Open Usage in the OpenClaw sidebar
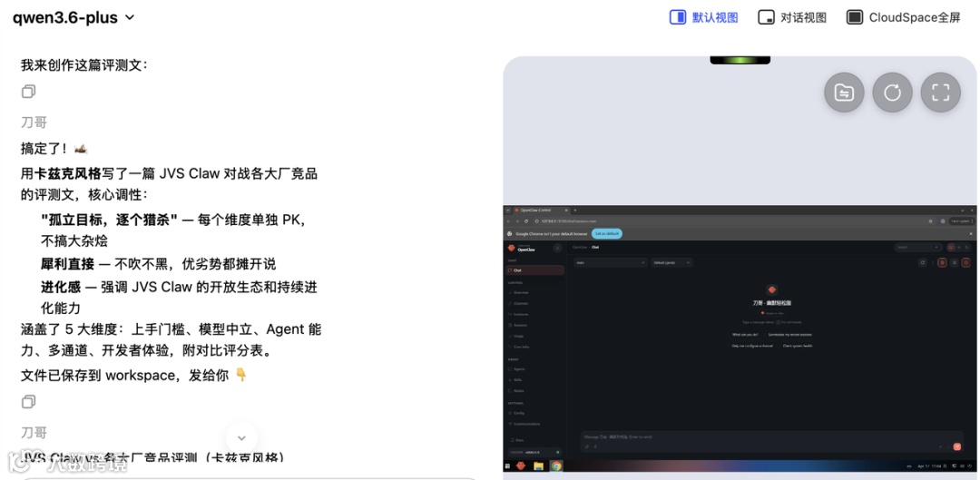The height and width of the screenshot is (480, 980). [535, 337]
